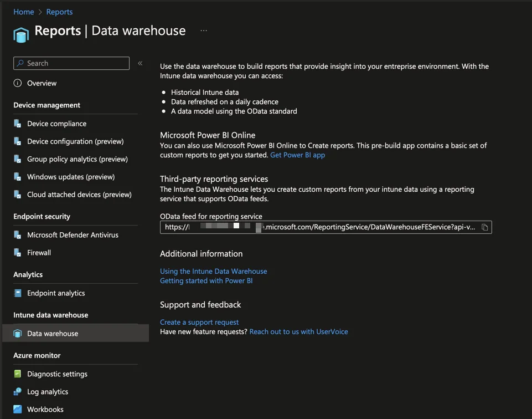The height and width of the screenshot is (419, 532).
Task: Open the ellipsis more options menu
Action: click(x=204, y=30)
